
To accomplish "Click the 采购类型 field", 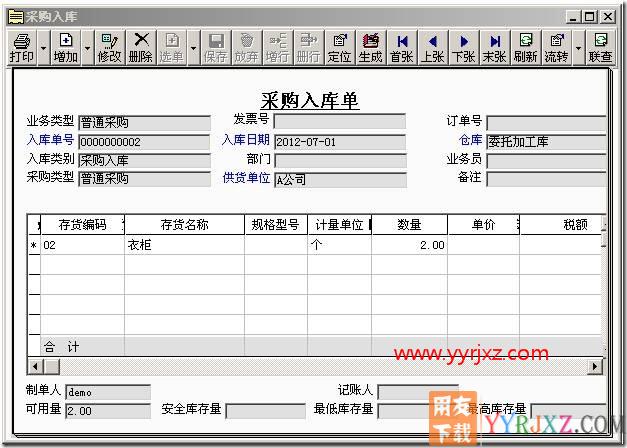I will click(x=144, y=179).
